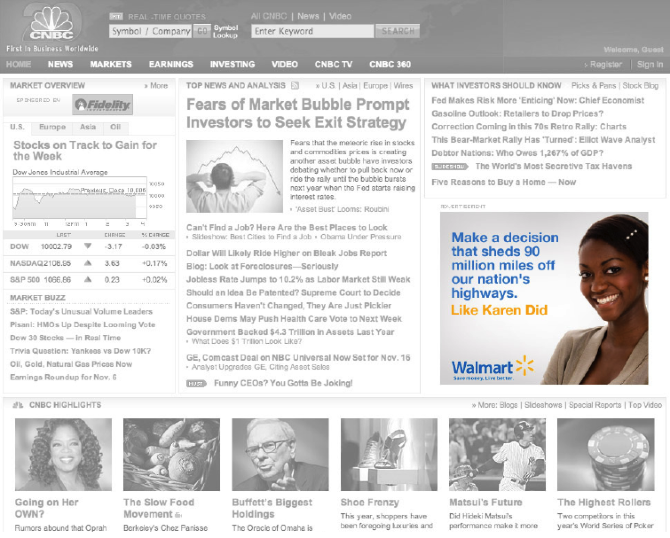This screenshot has width=670, height=538.
Task: Open Earnings Roundup for Nov. 6
Action: 63,377
